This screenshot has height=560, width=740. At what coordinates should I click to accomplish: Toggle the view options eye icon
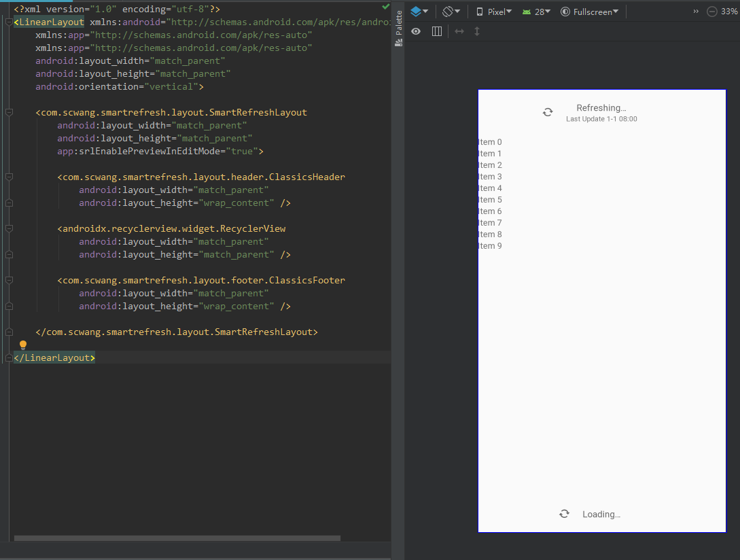(x=415, y=31)
